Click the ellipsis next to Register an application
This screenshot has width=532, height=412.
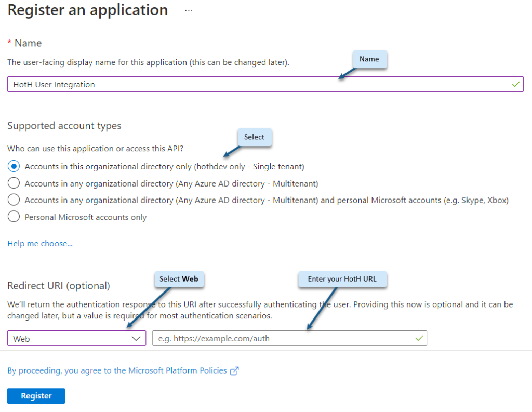tap(188, 9)
